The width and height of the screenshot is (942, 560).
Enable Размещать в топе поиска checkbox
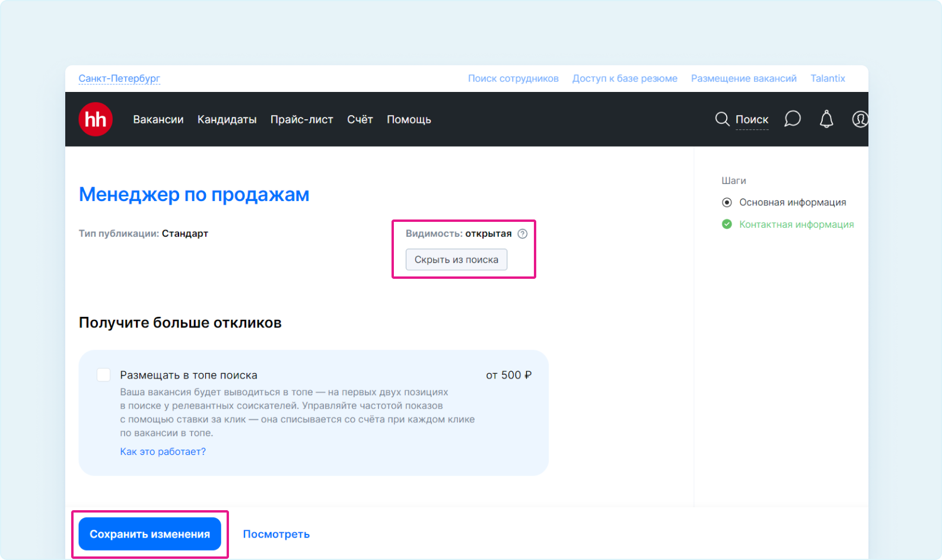(x=104, y=375)
